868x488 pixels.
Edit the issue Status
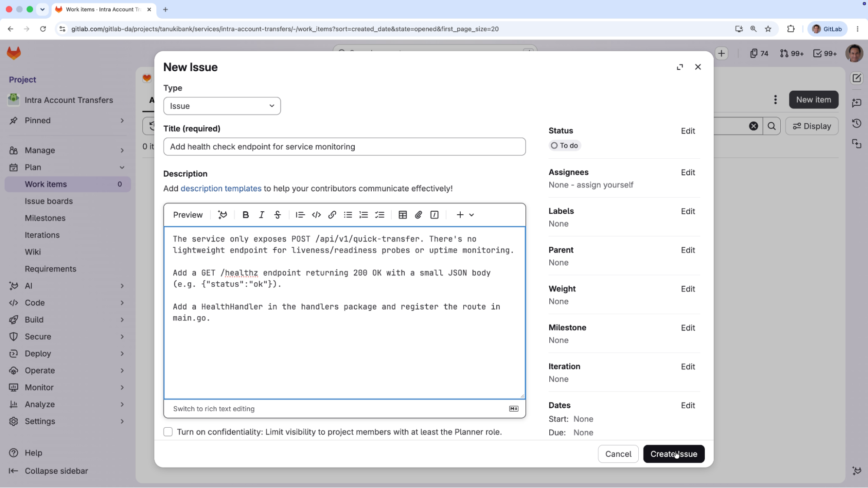pyautogui.click(x=688, y=131)
